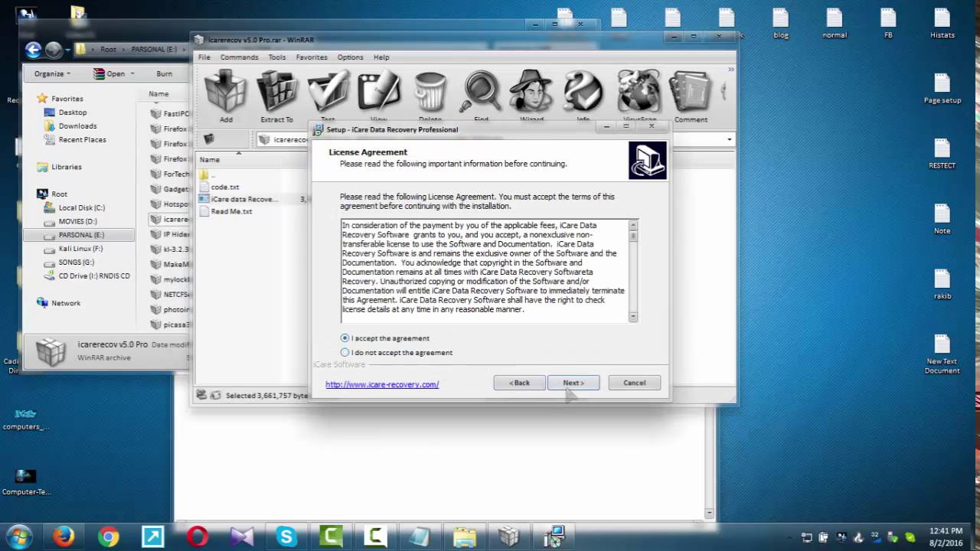Click the Explorer back navigation arrow
Viewport: 980px width, 551px height.
coord(33,50)
